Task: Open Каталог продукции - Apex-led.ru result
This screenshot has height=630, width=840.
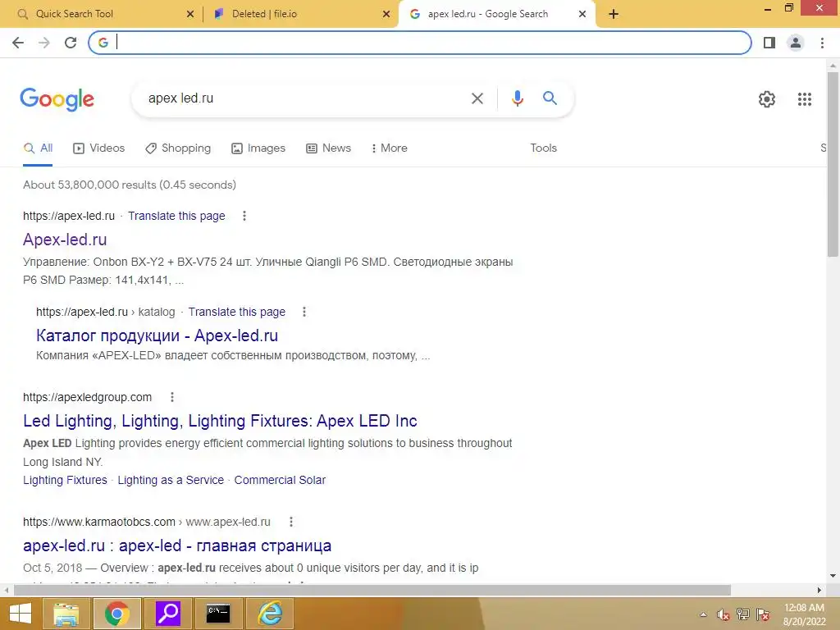Action: pyautogui.click(x=157, y=336)
